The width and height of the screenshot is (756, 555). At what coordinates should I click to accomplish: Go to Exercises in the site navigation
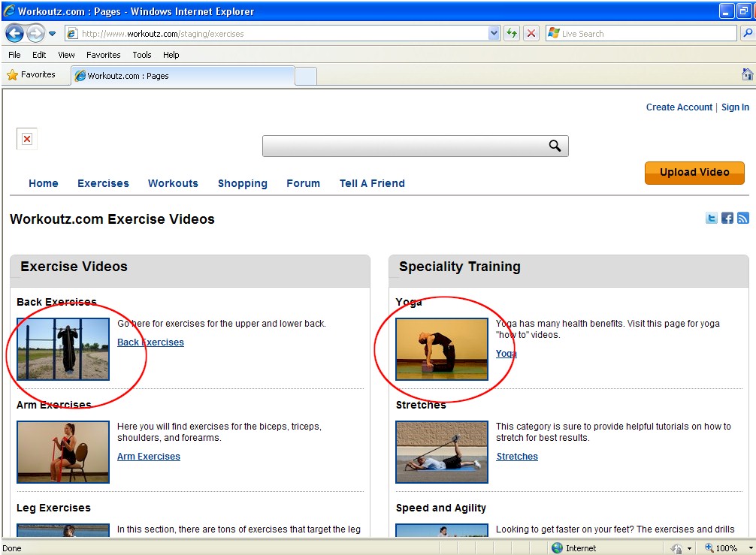tap(103, 183)
